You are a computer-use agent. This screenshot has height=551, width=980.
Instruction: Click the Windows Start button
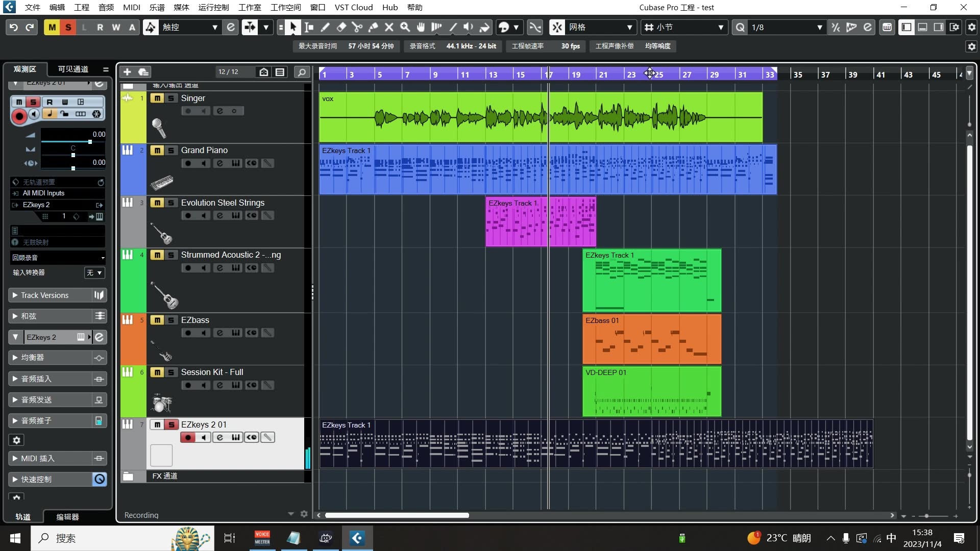(x=15, y=538)
